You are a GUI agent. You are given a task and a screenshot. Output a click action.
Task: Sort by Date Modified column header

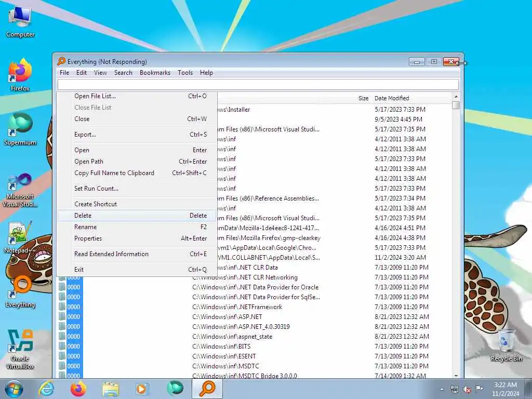pyautogui.click(x=411, y=98)
